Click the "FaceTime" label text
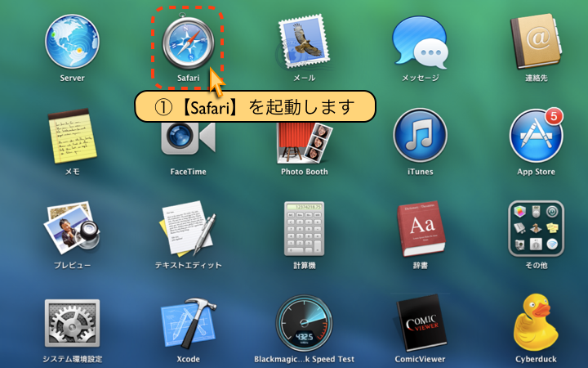The image size is (588, 368). point(189,172)
